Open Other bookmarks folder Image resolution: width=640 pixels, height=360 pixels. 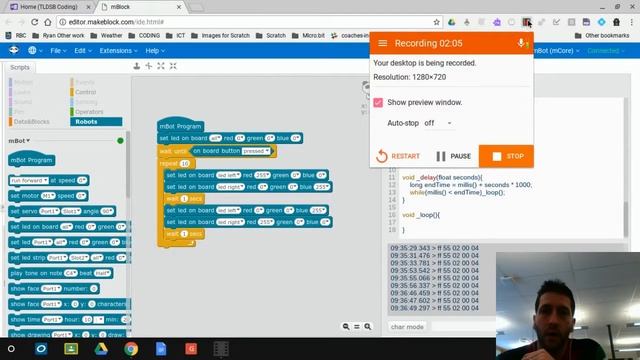point(602,36)
